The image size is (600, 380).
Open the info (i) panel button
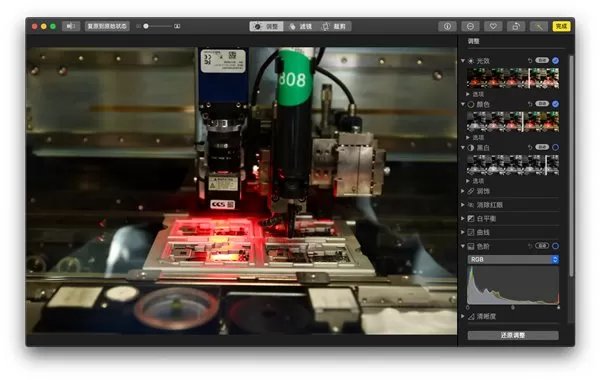click(x=447, y=26)
